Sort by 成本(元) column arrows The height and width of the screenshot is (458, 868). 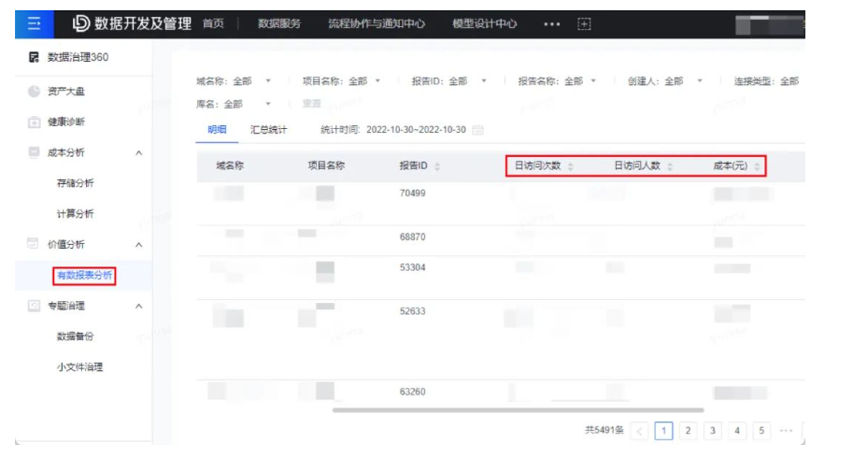757,166
